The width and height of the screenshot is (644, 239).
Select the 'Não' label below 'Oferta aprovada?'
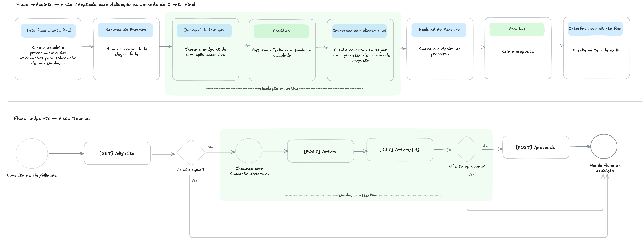click(471, 175)
